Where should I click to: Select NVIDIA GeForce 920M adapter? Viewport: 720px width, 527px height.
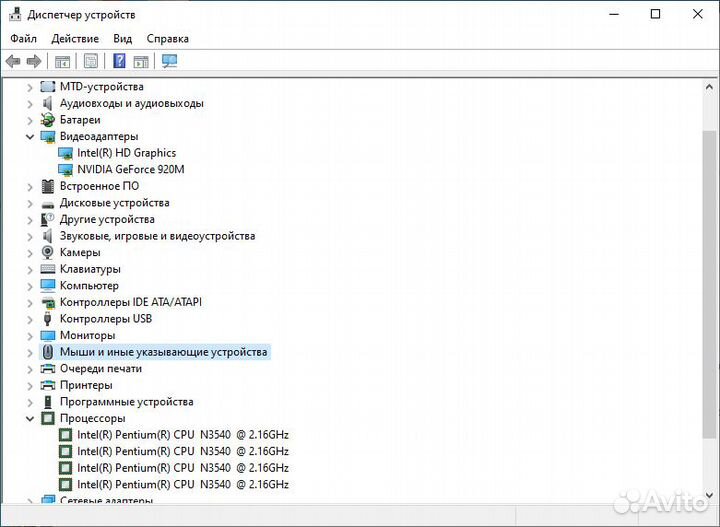pyautogui.click(x=131, y=169)
